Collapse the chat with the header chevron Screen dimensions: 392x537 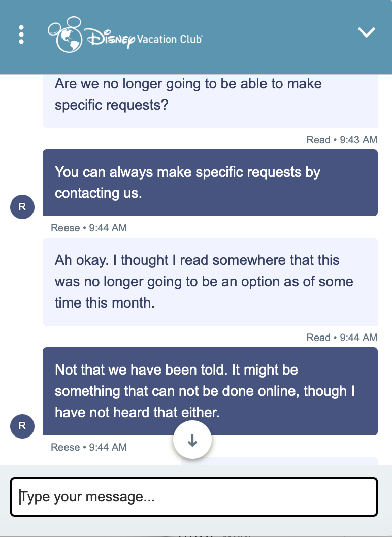click(366, 32)
